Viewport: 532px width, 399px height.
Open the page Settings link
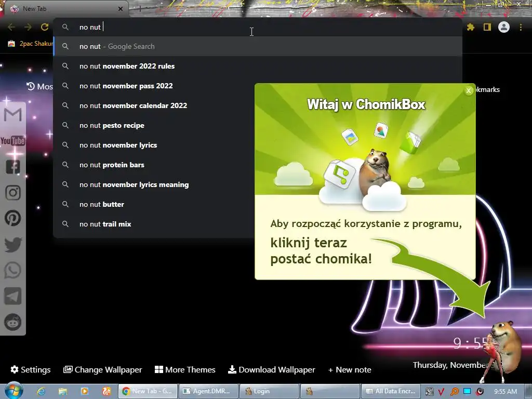click(31, 369)
